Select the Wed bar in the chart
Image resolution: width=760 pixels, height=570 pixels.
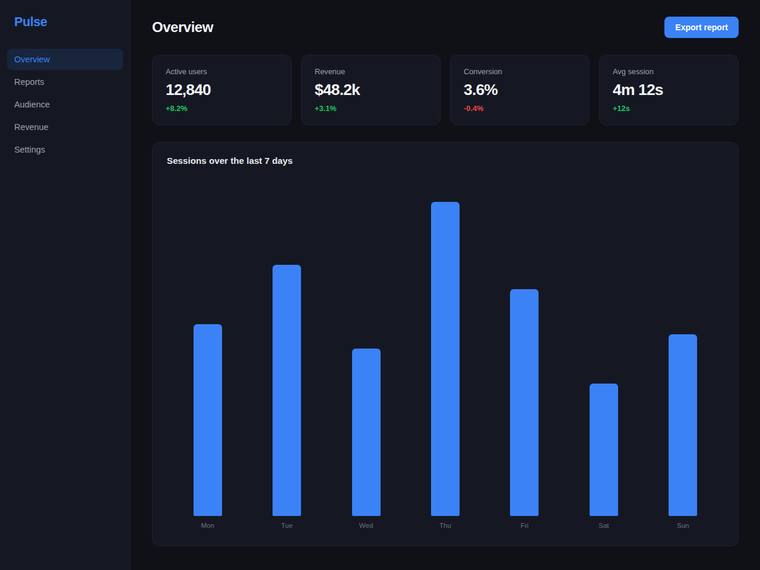pyautogui.click(x=366, y=432)
